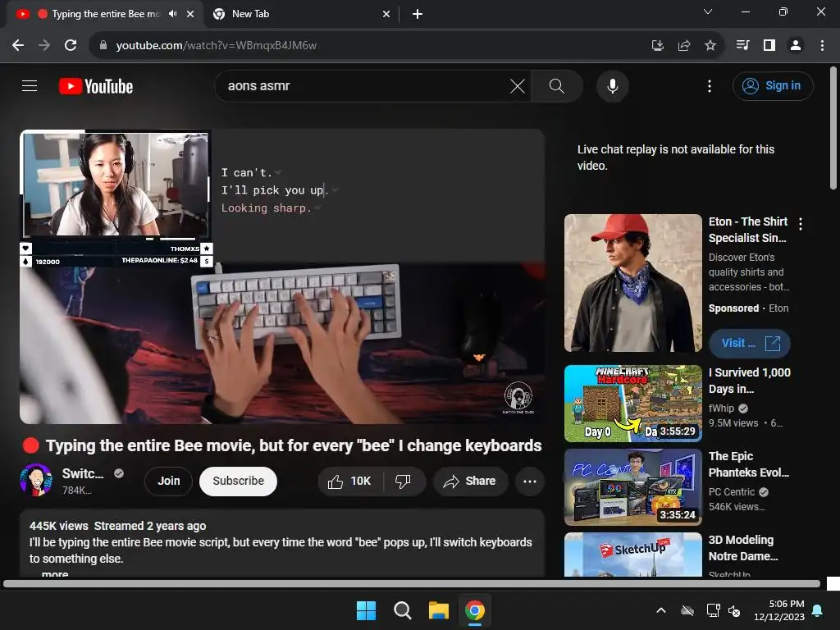Open the notification bell in taskbar
Viewport: 840px width, 630px height.
(x=818, y=610)
